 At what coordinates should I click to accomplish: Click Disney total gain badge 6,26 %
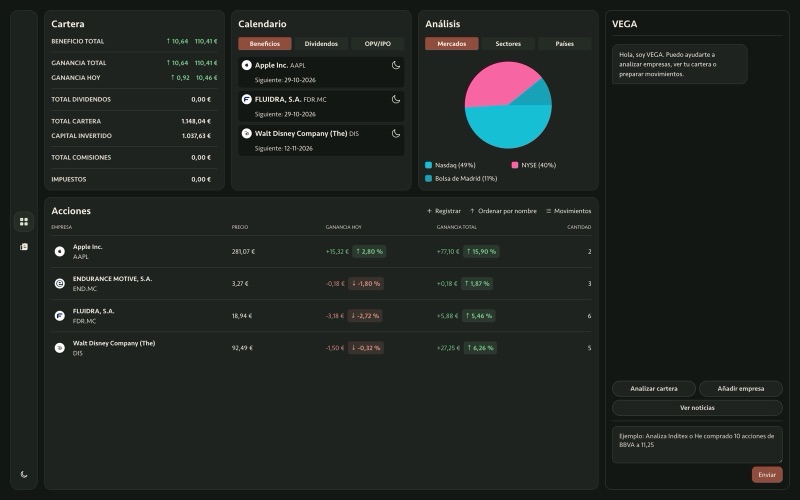[480, 348]
